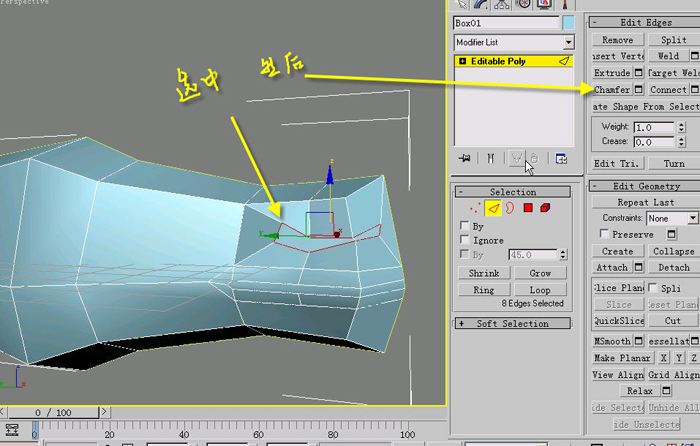The width and height of the screenshot is (700, 446).
Task: Toggle Show End Result icon
Action: 490,158
